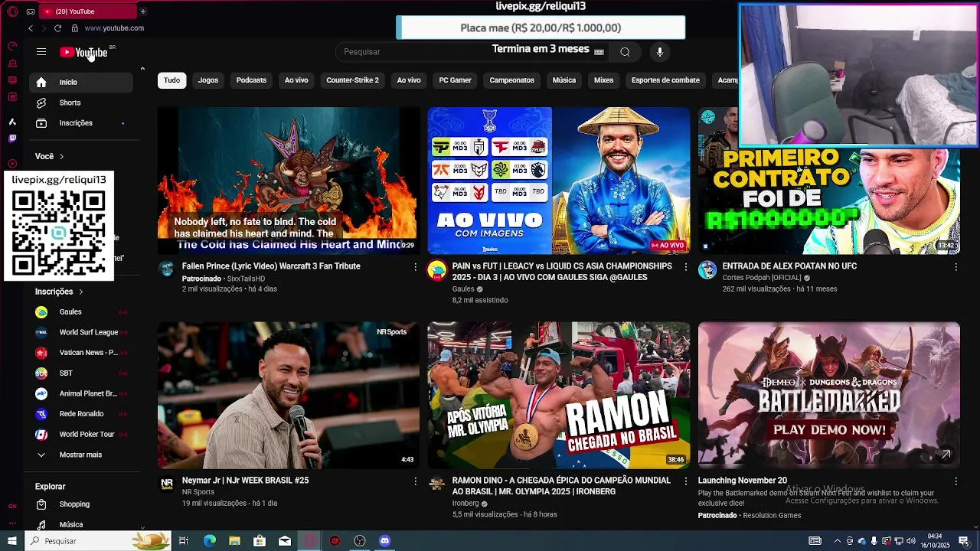Expand the Você section

[50, 156]
